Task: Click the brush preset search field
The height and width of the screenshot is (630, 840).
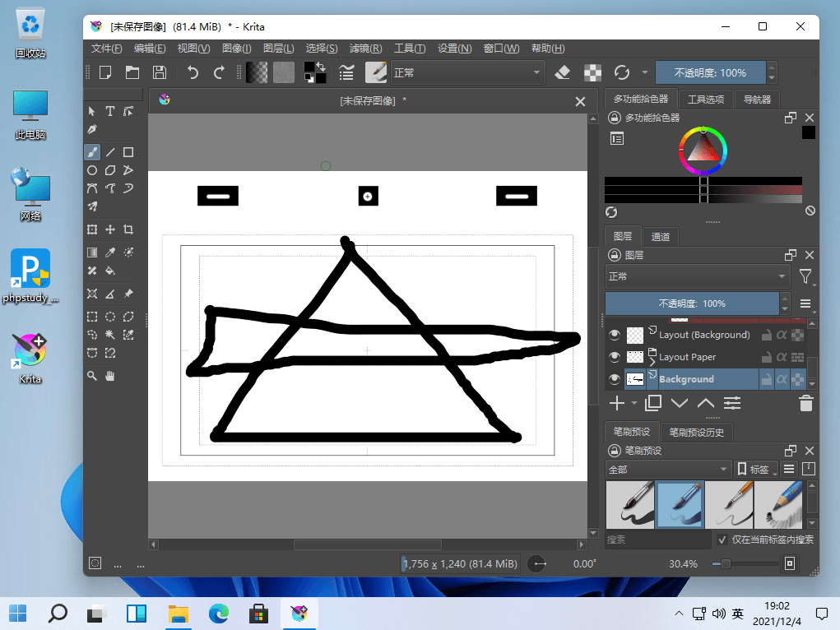Action: pos(658,540)
